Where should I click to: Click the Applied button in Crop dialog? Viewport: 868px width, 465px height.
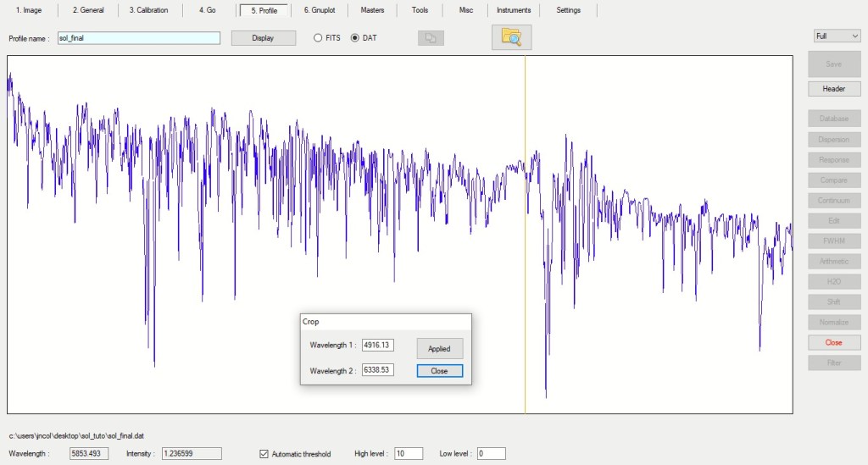tap(439, 348)
